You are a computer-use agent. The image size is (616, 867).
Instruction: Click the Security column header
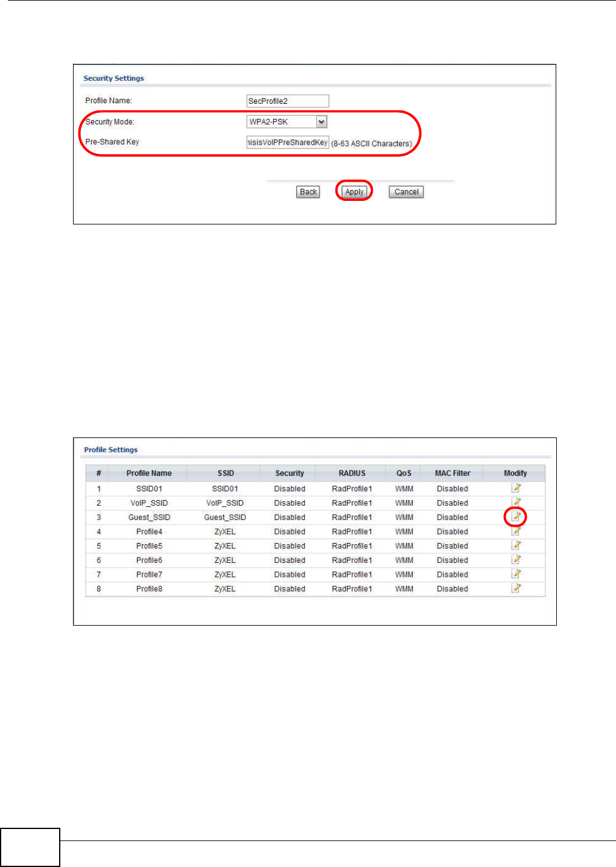(x=290, y=473)
